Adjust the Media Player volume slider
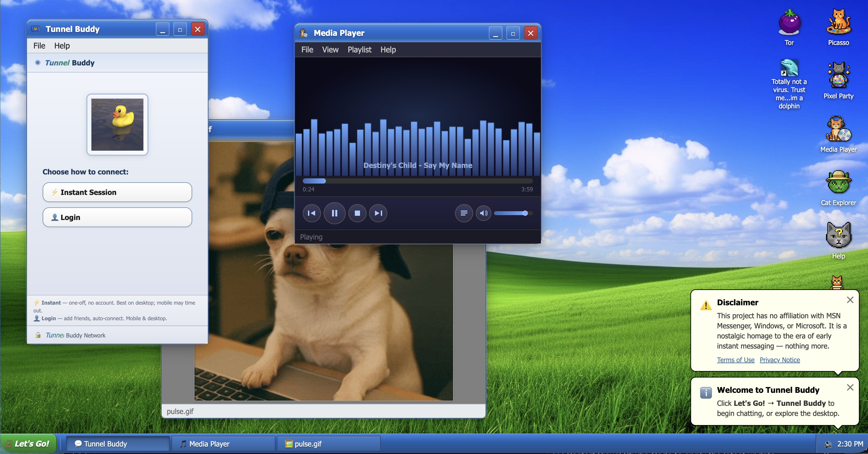The width and height of the screenshot is (868, 454). (x=513, y=213)
